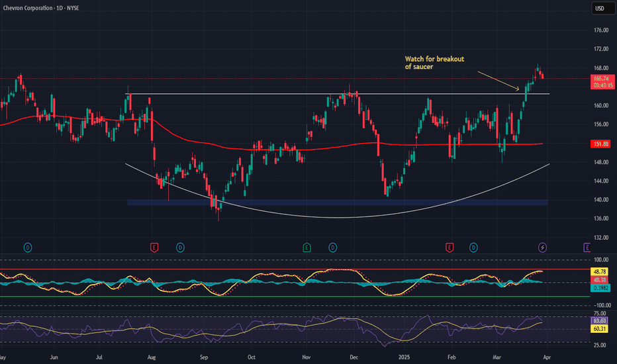Click the red 165.74 current price tag

pyautogui.click(x=602, y=82)
